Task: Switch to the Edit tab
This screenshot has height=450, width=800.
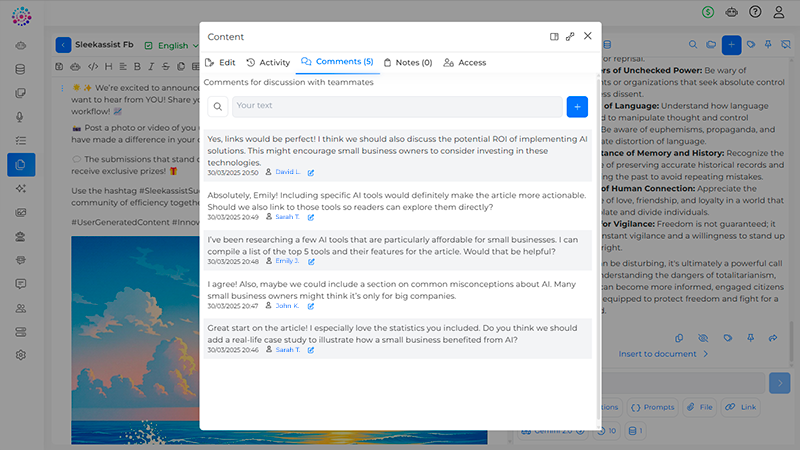Action: pyautogui.click(x=220, y=62)
